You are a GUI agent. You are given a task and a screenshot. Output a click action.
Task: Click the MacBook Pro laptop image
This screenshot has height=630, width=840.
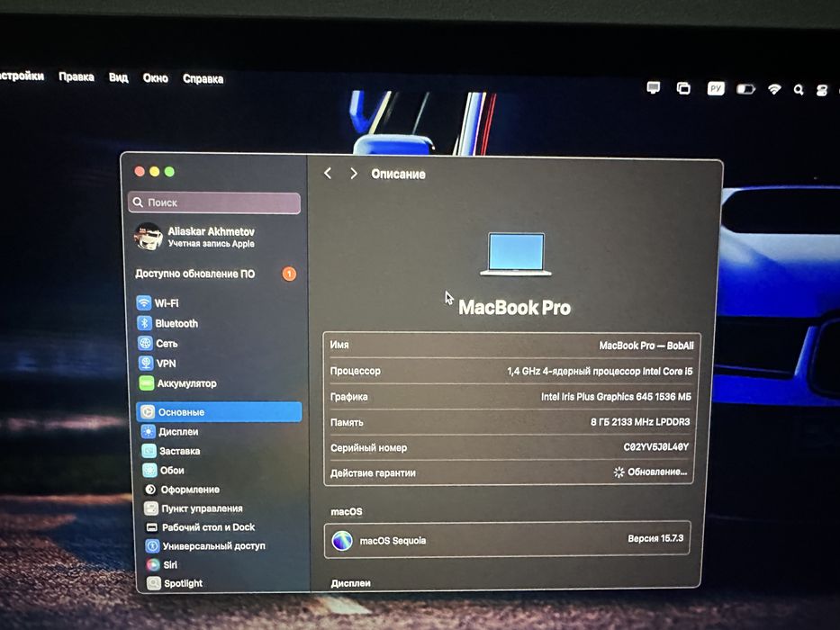(x=515, y=254)
